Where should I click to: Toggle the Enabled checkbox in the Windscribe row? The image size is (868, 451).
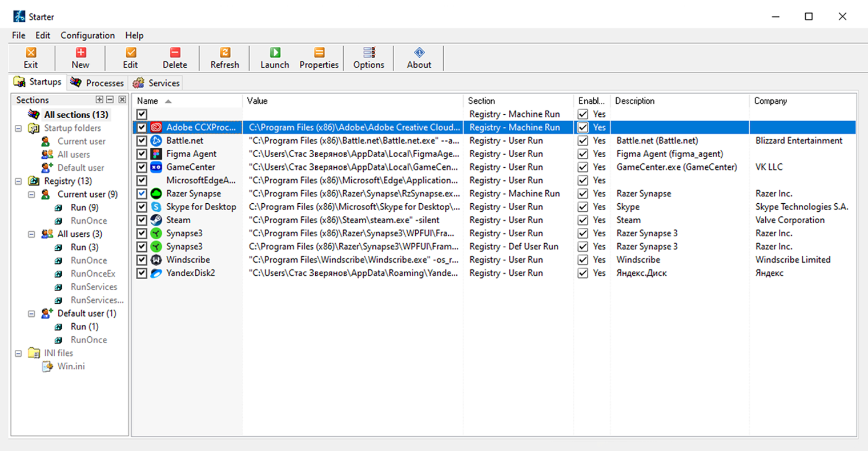click(x=582, y=260)
